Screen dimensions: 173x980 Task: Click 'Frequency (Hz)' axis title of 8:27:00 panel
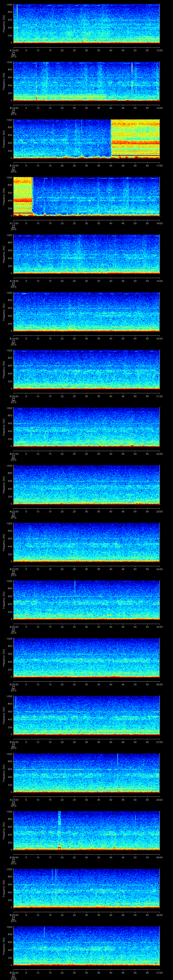[4, 773]
